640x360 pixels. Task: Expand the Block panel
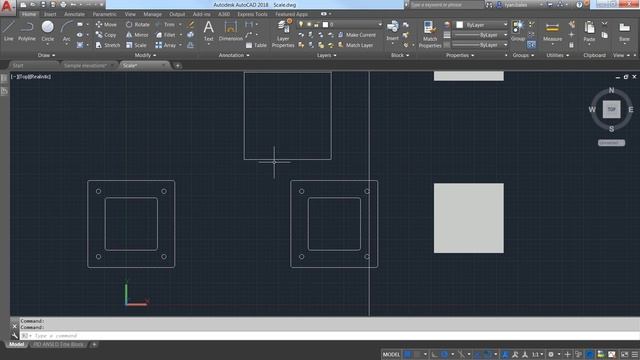tap(400, 55)
